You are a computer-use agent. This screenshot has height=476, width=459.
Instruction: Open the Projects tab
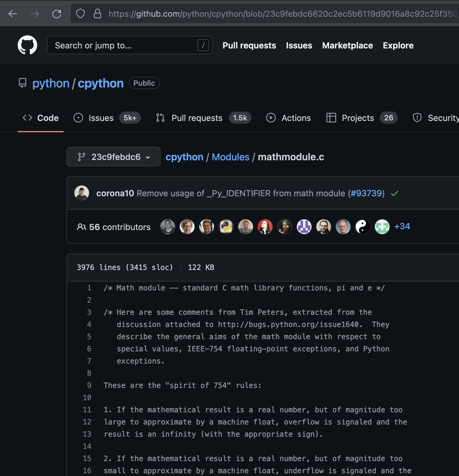pos(362,118)
